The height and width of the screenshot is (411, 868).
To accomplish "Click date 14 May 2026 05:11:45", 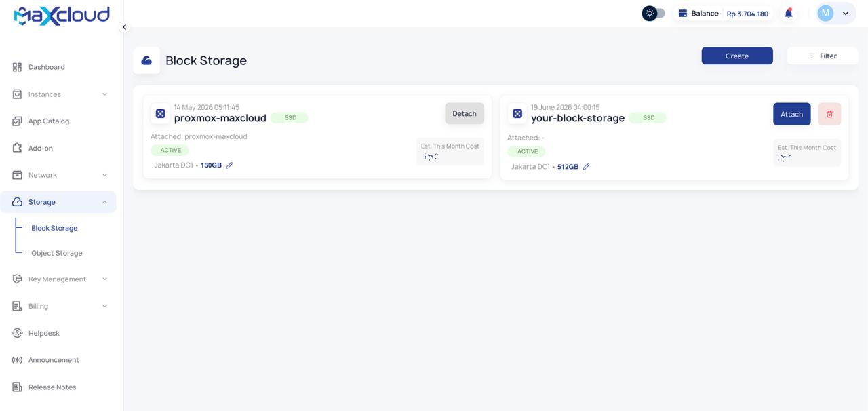I will coord(206,107).
